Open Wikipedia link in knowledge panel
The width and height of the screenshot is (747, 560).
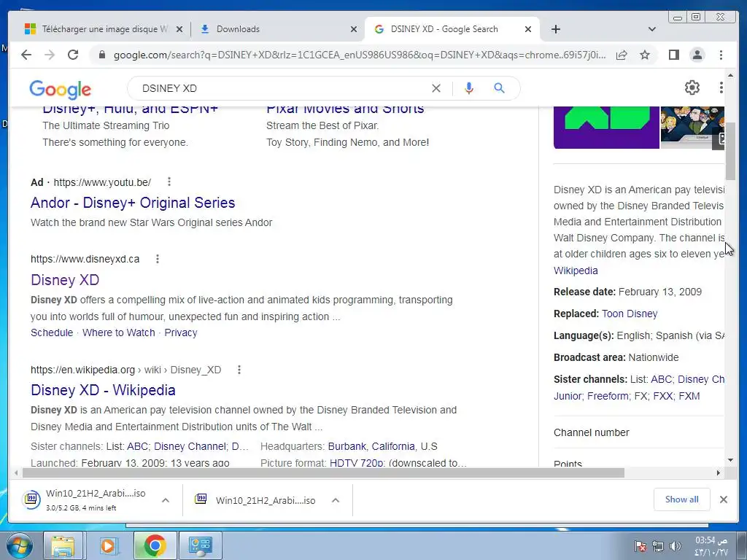coord(576,270)
